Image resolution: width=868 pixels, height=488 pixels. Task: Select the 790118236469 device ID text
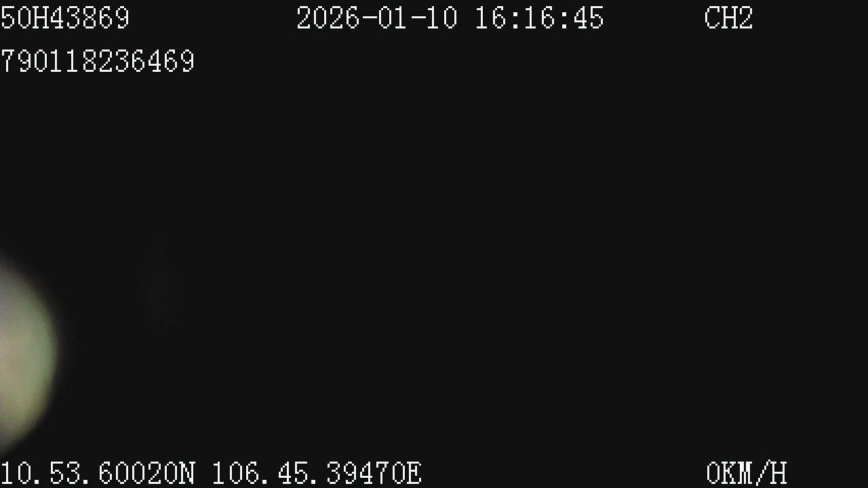[x=98, y=61]
